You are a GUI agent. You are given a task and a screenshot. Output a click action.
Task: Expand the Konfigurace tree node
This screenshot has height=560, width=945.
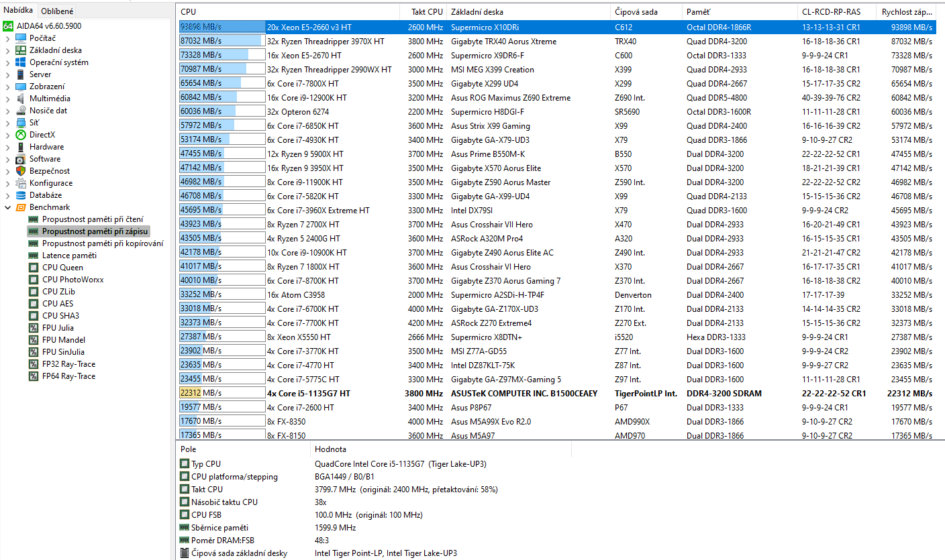(x=7, y=182)
